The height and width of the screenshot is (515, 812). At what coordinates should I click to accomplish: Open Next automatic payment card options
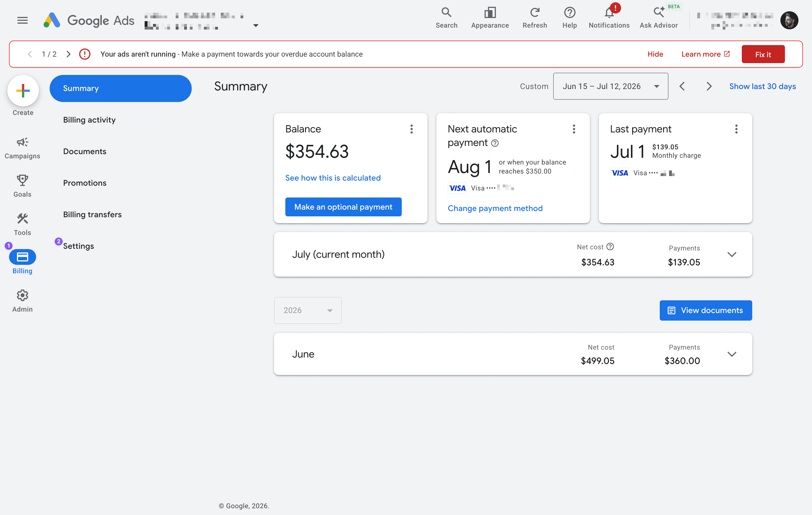573,129
